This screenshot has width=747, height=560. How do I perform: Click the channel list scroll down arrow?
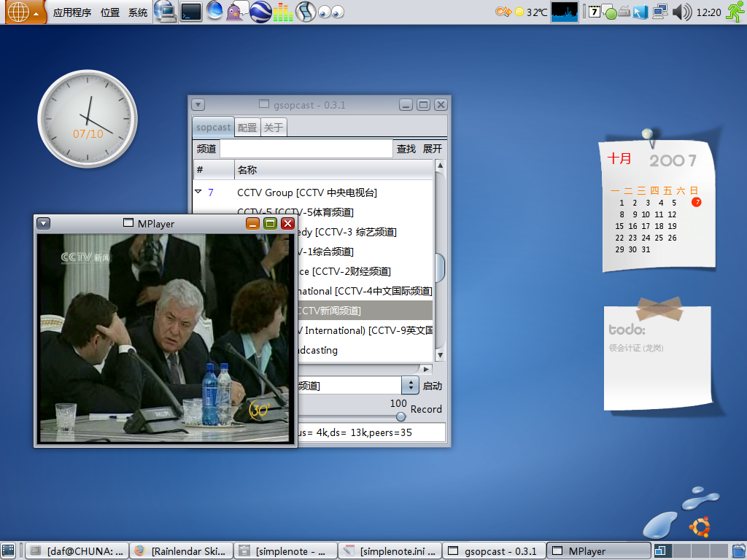tap(440, 355)
